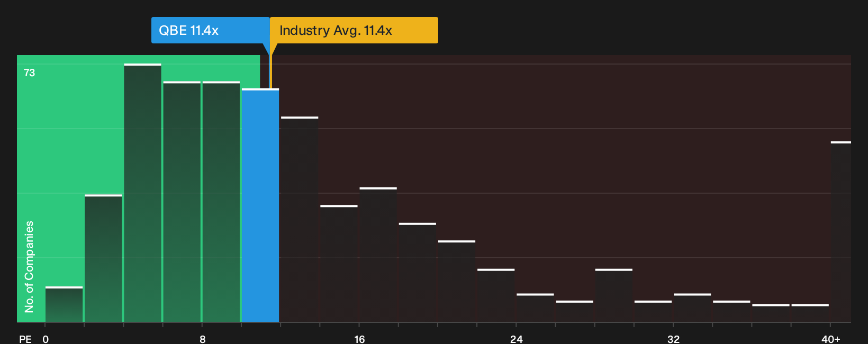Click the yellow Industry Avg. 11.4x label
868x344 pixels.
click(x=354, y=30)
